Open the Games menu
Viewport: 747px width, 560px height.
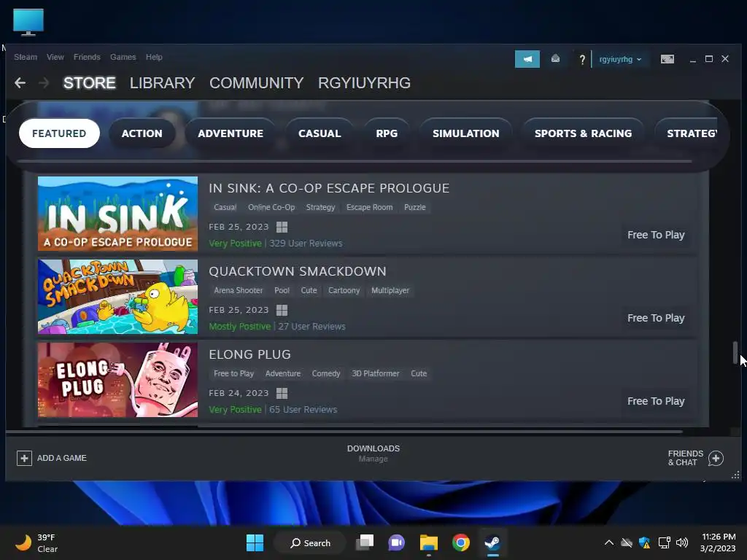[x=123, y=57]
